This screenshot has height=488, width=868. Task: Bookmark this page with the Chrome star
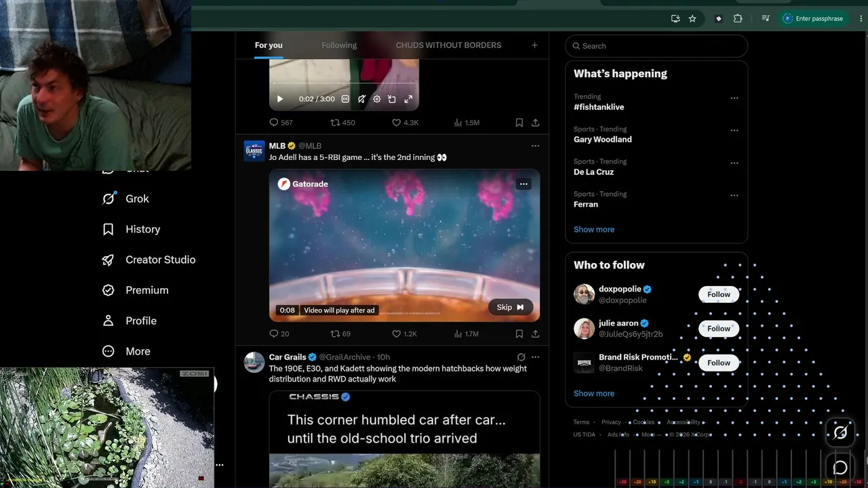coord(692,19)
